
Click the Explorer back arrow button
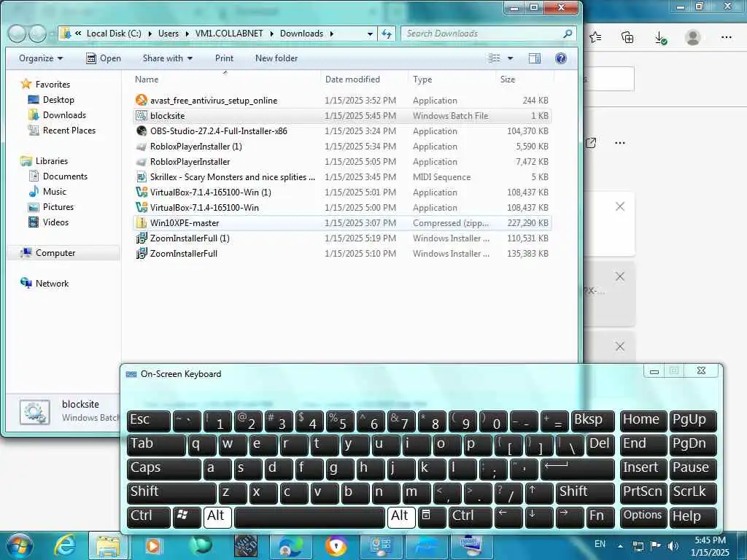click(18, 34)
